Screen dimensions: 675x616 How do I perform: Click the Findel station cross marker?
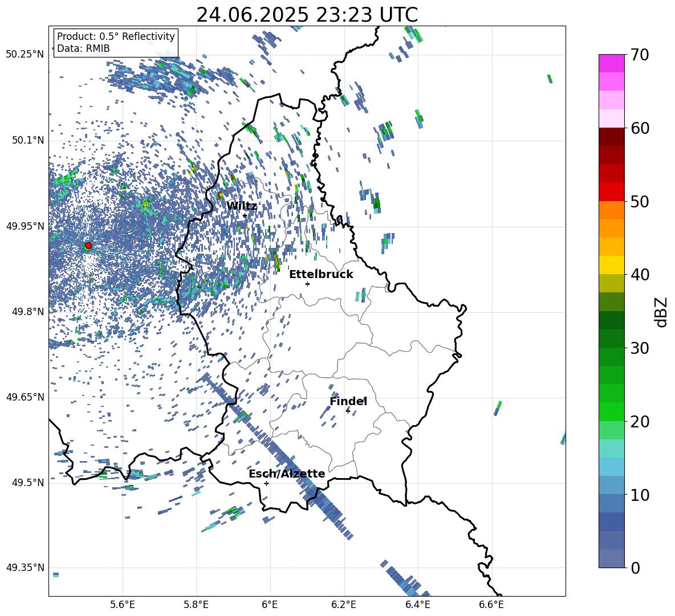tap(348, 411)
